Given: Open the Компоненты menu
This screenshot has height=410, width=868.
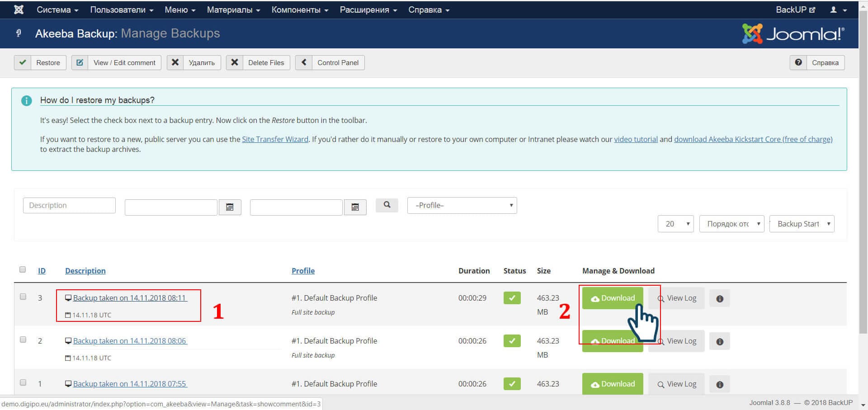Looking at the screenshot, I should (x=300, y=9).
